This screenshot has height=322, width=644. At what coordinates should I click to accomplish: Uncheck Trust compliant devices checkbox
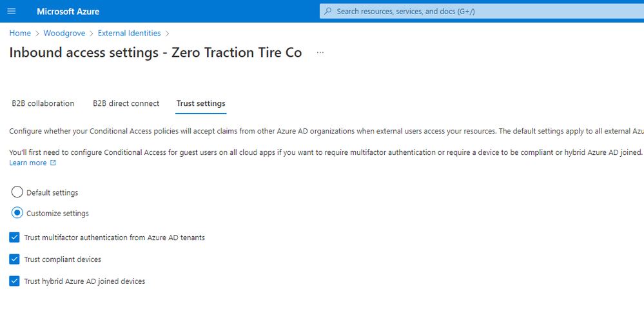point(14,259)
